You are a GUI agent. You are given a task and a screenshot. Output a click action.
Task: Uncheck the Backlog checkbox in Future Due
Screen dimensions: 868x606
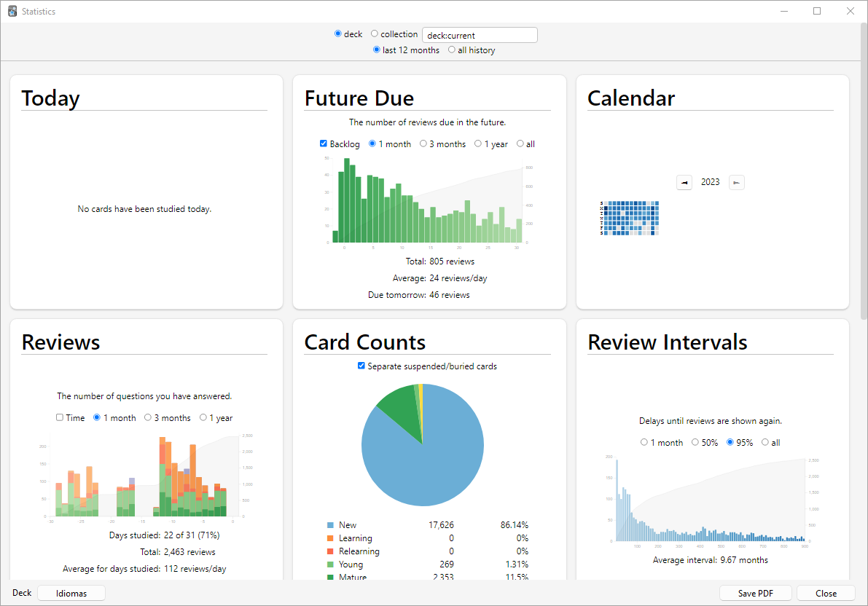[323, 143]
